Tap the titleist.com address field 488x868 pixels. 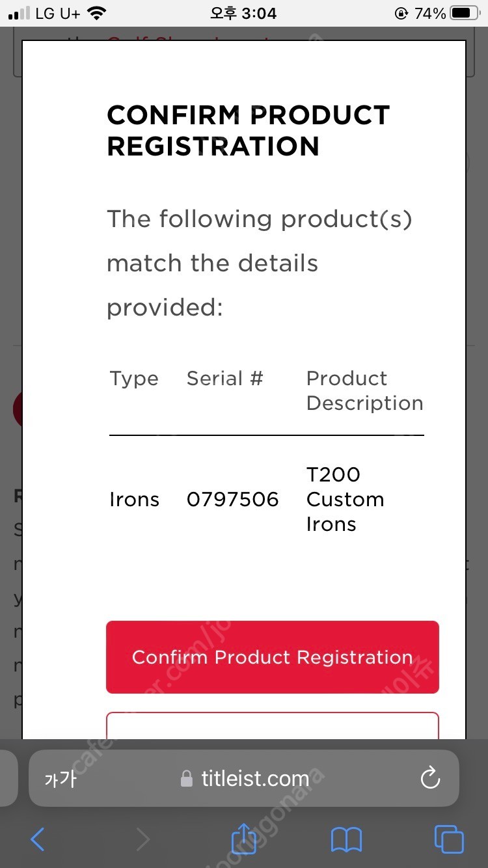tap(255, 778)
